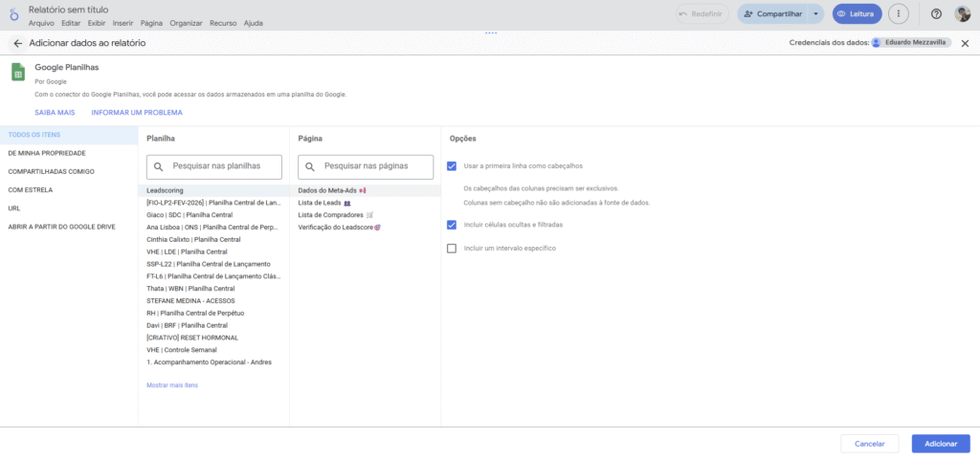Click the Looker Studio logo icon

click(x=11, y=14)
